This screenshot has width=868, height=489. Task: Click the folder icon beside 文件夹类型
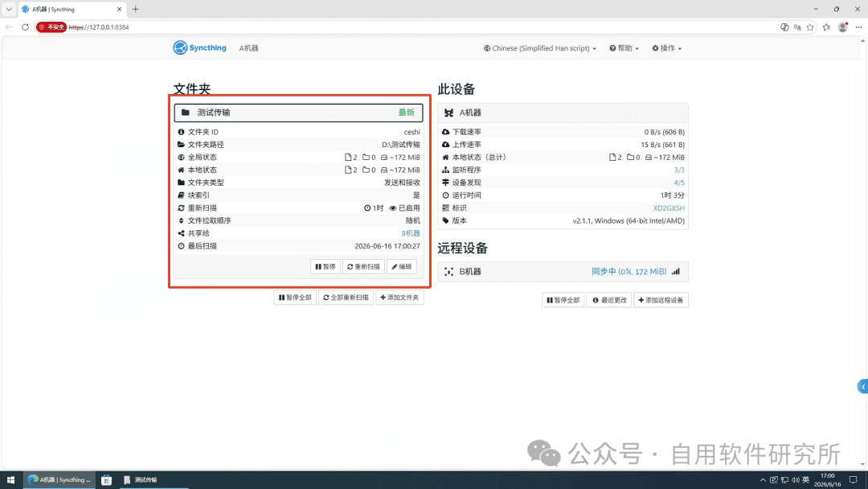[x=181, y=183]
